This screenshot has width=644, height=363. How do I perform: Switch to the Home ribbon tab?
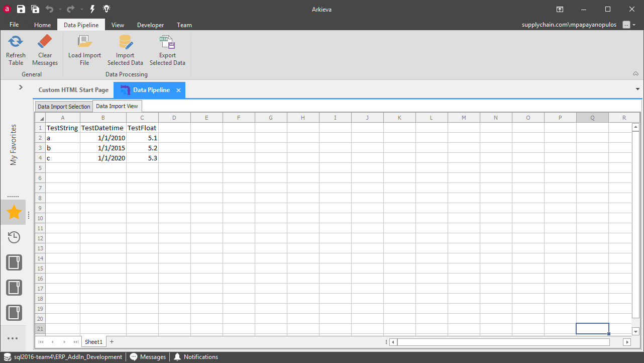point(42,25)
